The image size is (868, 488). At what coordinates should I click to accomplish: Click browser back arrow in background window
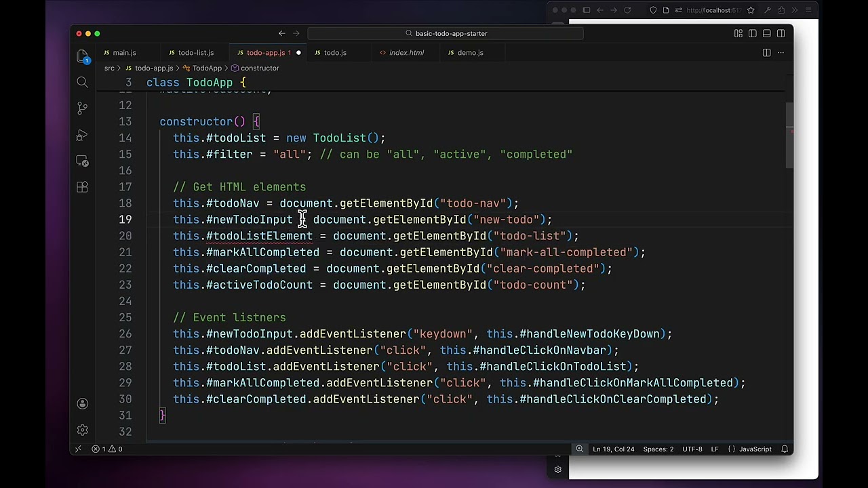(599, 10)
